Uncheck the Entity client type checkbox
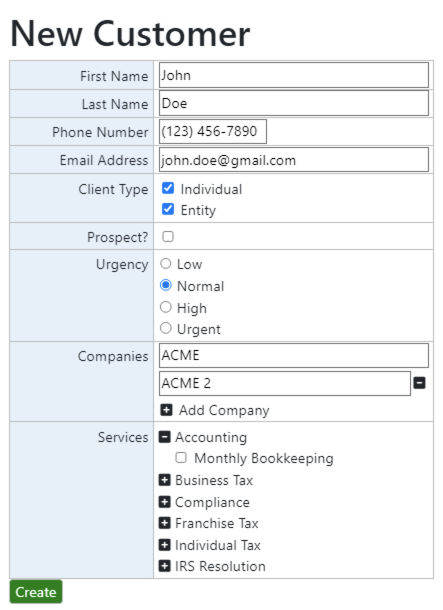 tap(168, 209)
